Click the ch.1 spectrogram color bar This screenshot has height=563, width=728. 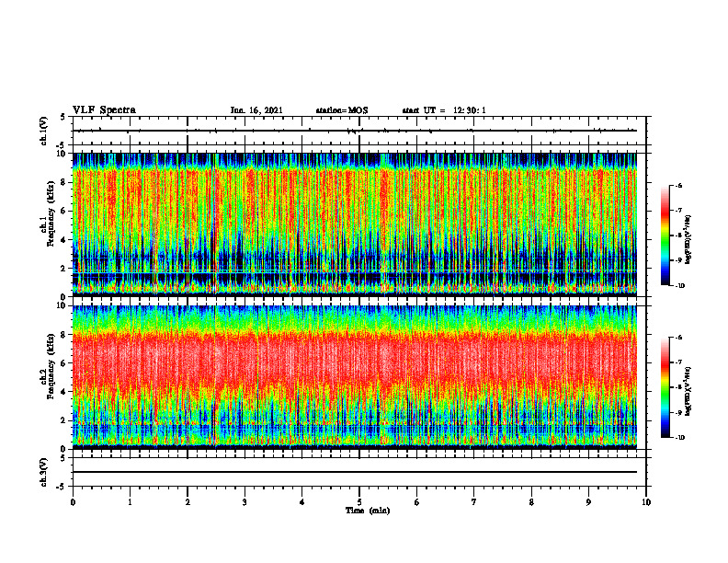pos(665,236)
